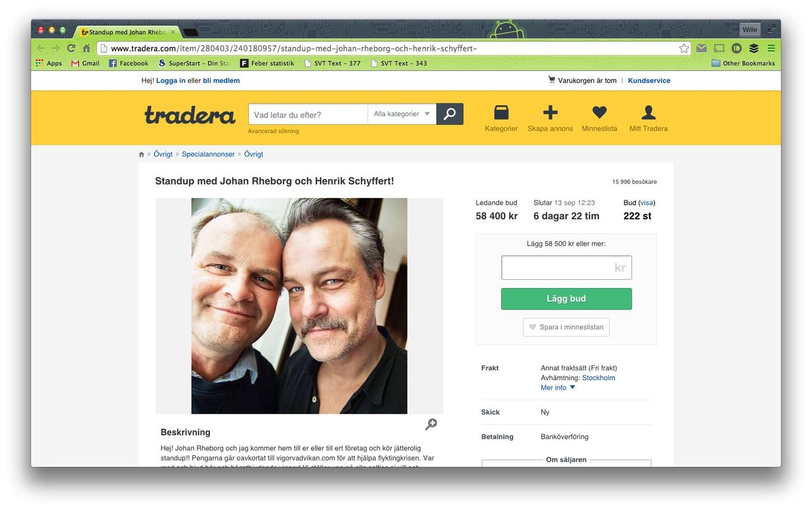Open Skapa annons plus icon
Viewport: 812px width, 510px height.
[550, 113]
